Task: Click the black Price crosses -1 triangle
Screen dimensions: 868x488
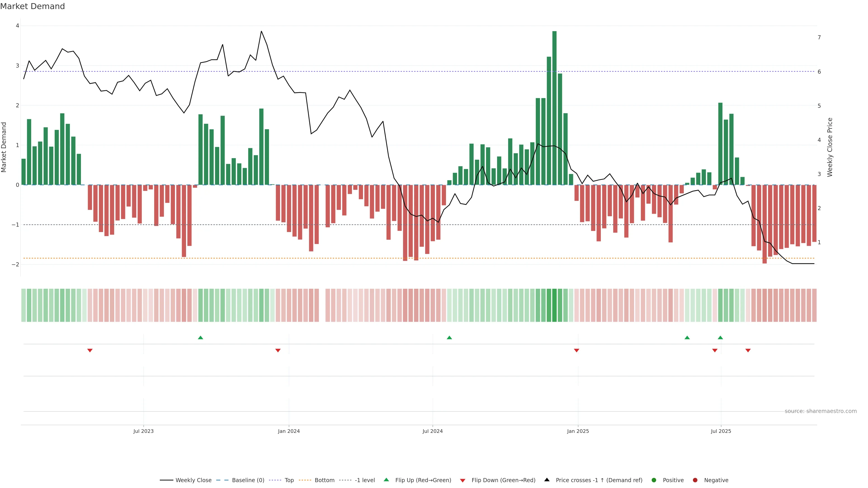Action: [x=547, y=480]
